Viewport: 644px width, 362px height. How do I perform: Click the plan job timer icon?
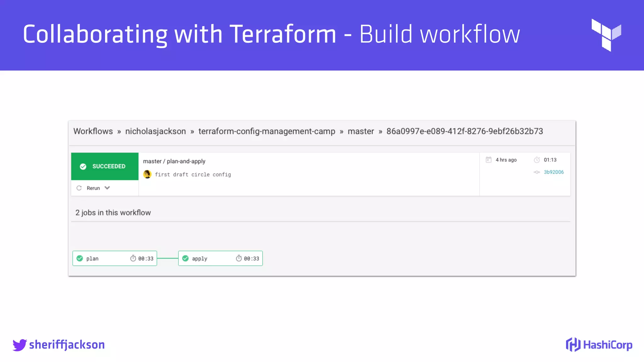pos(133,258)
